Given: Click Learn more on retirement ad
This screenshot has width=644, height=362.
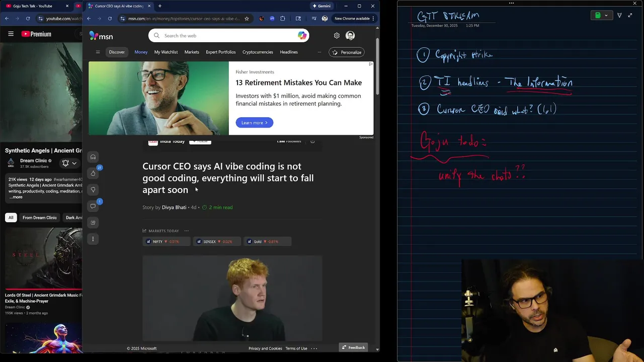Looking at the screenshot, I should (255, 123).
